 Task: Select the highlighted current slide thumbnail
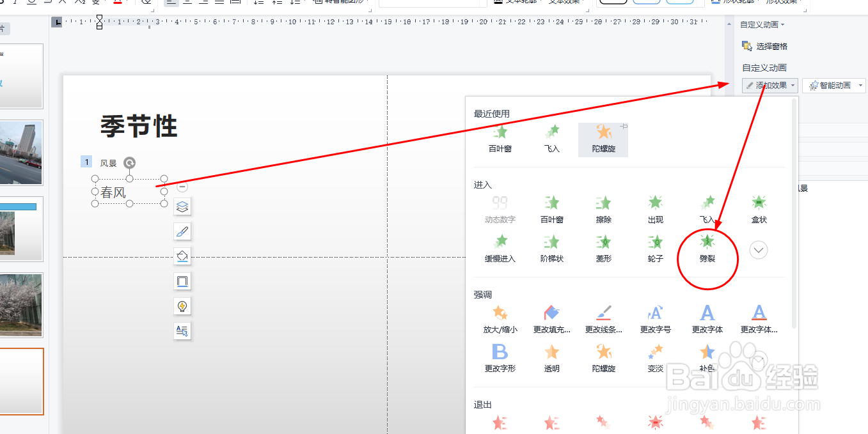click(21, 382)
